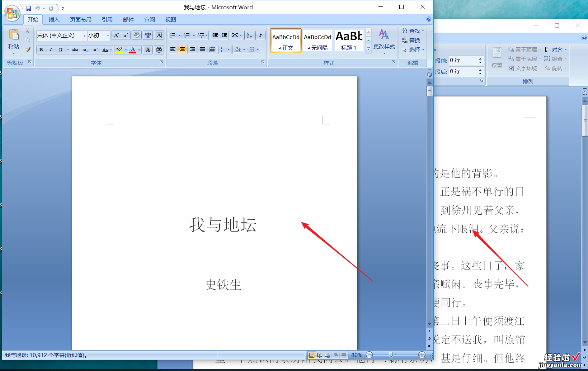Open the Font dialog launcher
This screenshot has width=588, height=371.
tap(161, 62)
